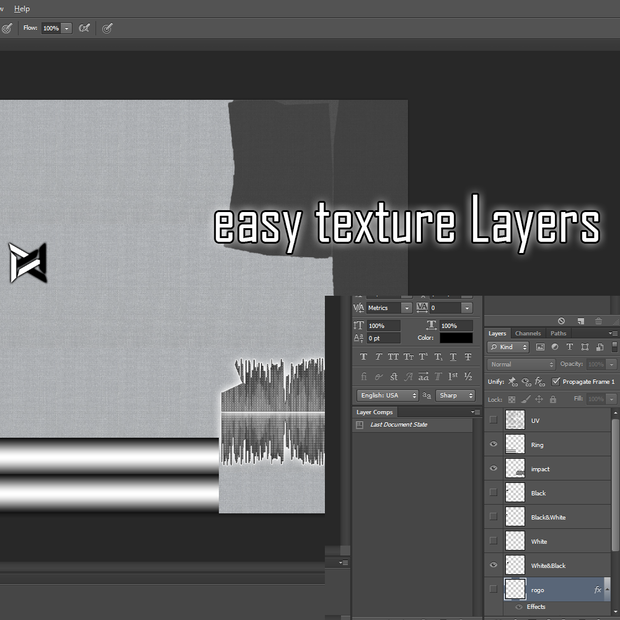
Task: Toggle the Strikethrough text style icon
Action: point(468,357)
